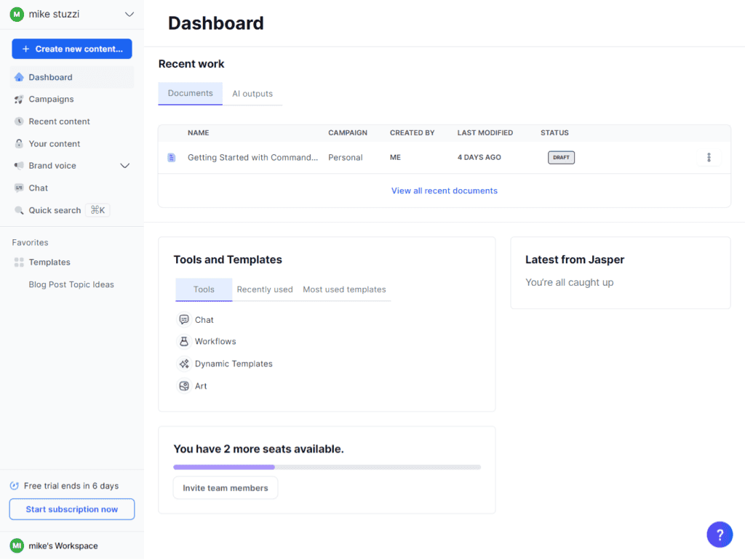Expand the Brand voice submenu chevron
745x560 pixels.
tap(124, 166)
